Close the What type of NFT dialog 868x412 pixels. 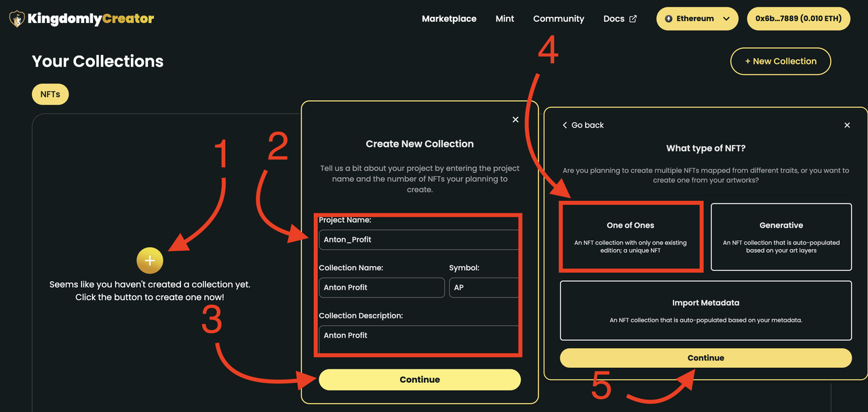(847, 125)
